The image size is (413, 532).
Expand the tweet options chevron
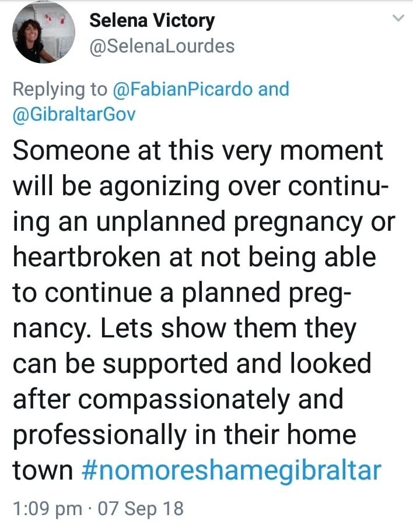[x=399, y=19]
